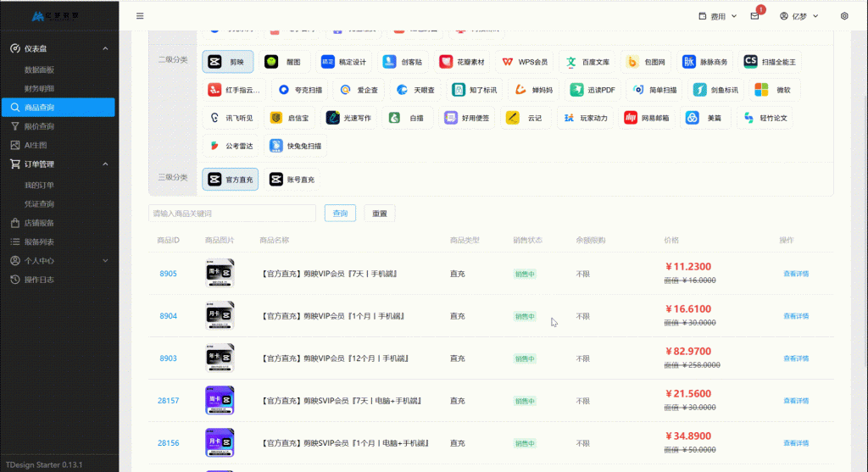This screenshot has width=868, height=472.
Task: Open the 费用 dropdown in header
Action: pyautogui.click(x=717, y=16)
